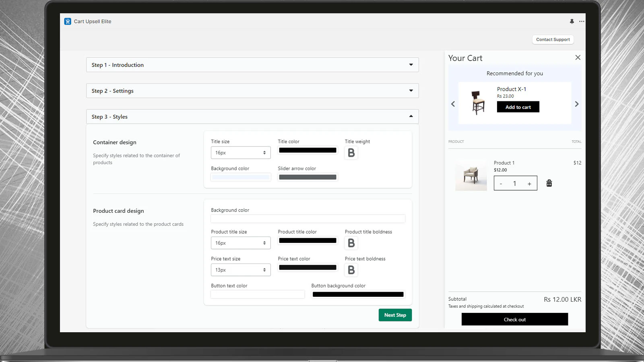Click the Recommended for you heading
Screen dimensions: 644x362
click(514, 73)
